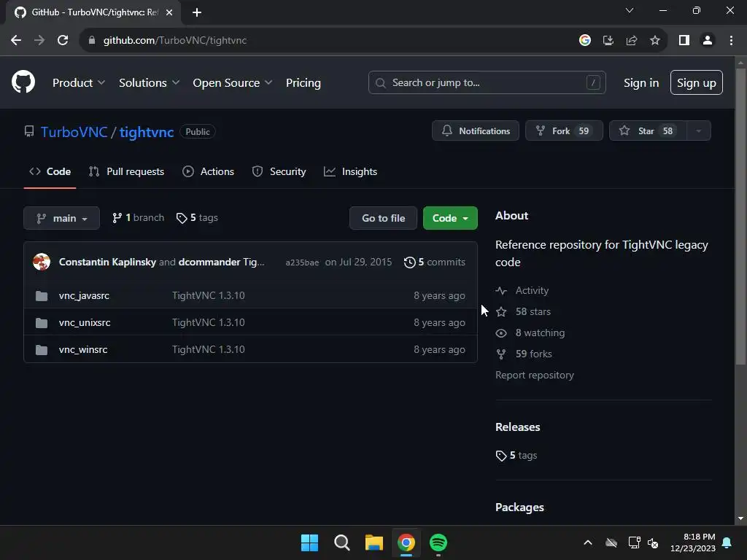
Task: Open a new browser tab with plus
Action: point(197,12)
